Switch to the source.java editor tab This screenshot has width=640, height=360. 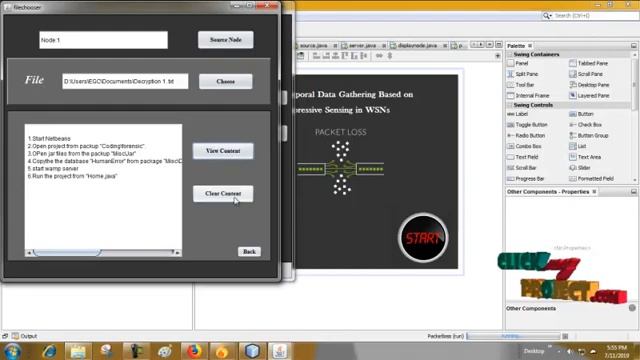point(313,46)
